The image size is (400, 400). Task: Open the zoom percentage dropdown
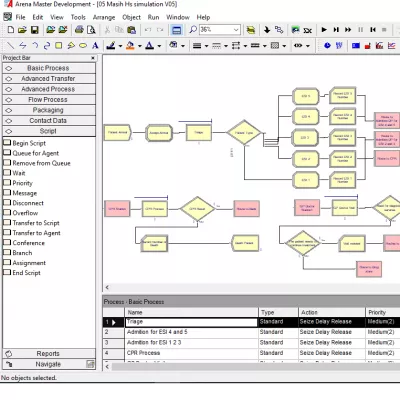click(x=236, y=30)
